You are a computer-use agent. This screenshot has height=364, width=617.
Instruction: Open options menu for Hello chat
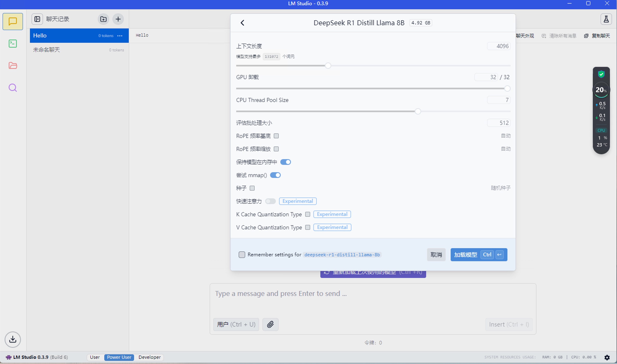click(x=120, y=36)
